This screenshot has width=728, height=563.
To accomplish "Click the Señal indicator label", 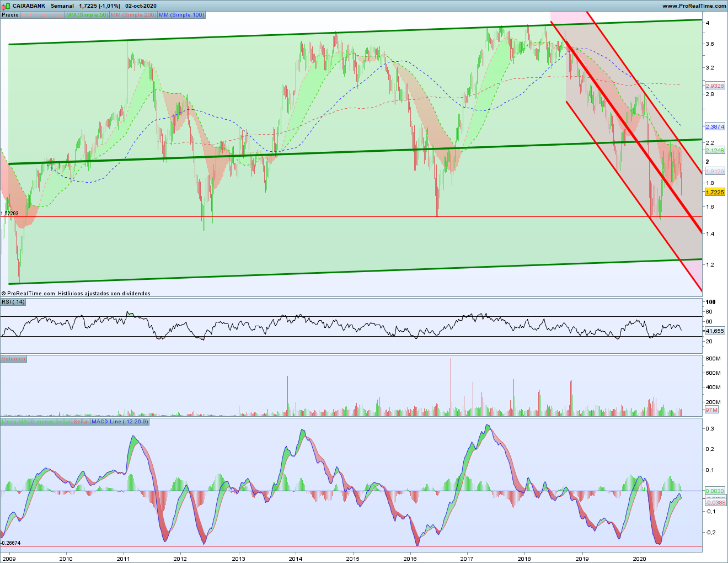I will coord(81,422).
